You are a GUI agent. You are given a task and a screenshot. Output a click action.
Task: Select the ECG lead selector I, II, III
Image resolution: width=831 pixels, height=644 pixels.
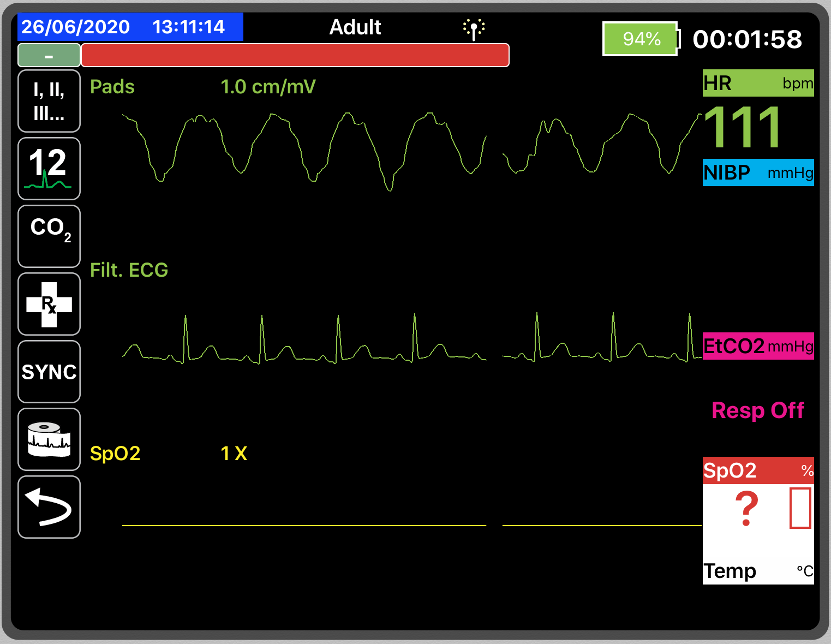pyautogui.click(x=49, y=100)
